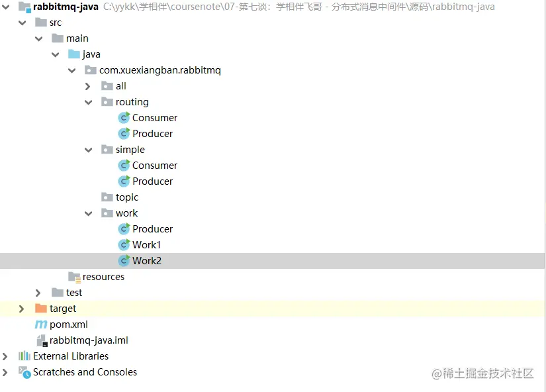Select the rabbitmq-java project name
546x392 pixels.
[66, 7]
